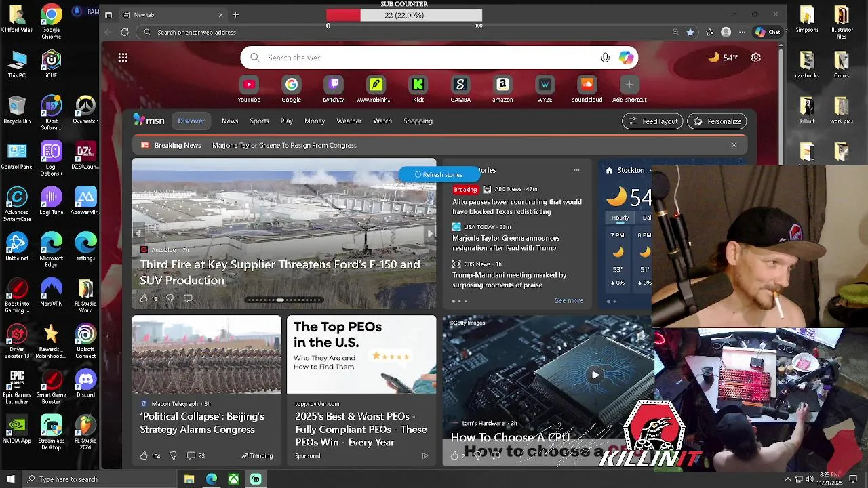Open the apps grid launcher icon
The width and height of the screenshot is (868, 488).
(123, 58)
